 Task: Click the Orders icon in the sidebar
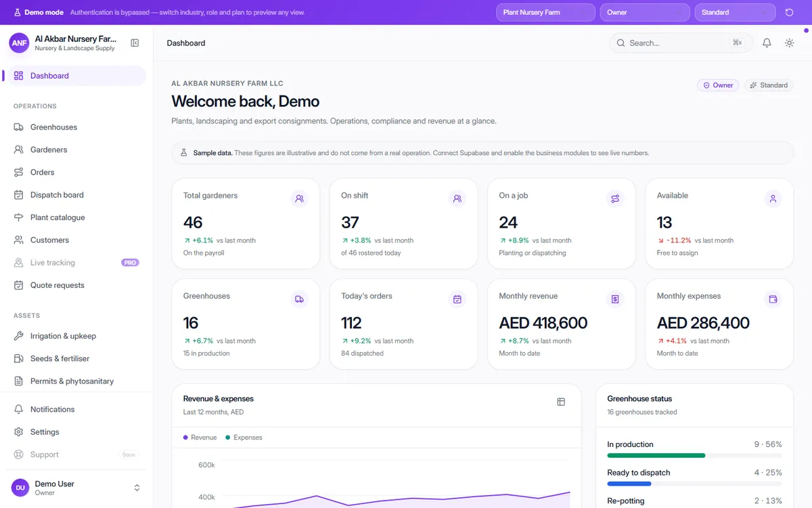click(18, 172)
